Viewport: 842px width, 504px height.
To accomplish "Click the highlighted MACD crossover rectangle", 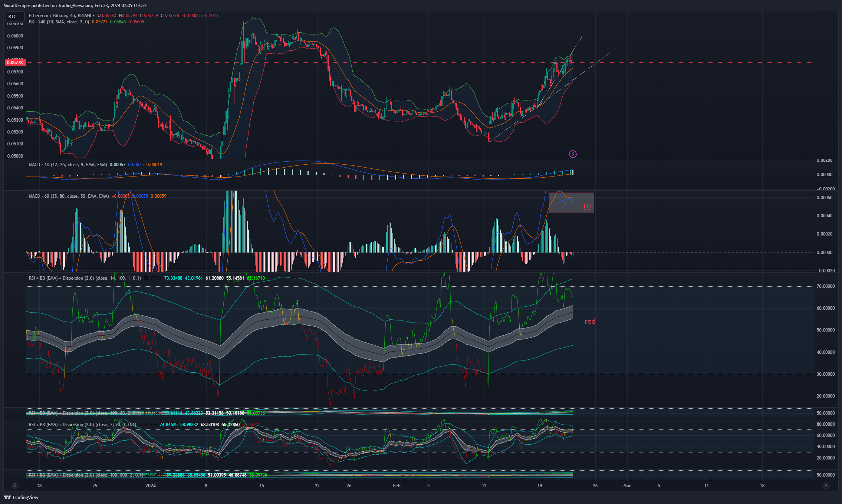I will click(x=571, y=202).
